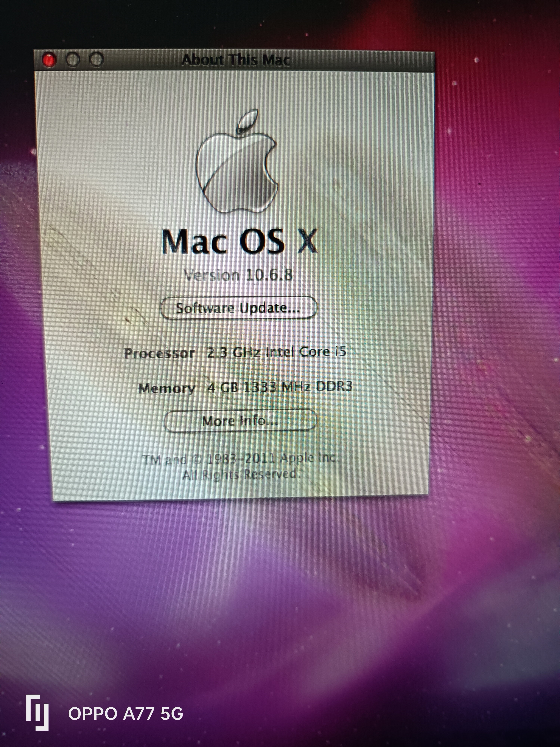The width and height of the screenshot is (560, 747).
Task: Click the Processor label
Action: click(x=159, y=354)
